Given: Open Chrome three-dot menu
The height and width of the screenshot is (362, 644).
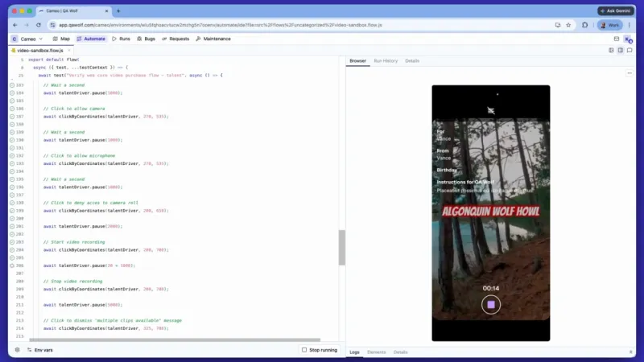Looking at the screenshot, I should (630, 25).
